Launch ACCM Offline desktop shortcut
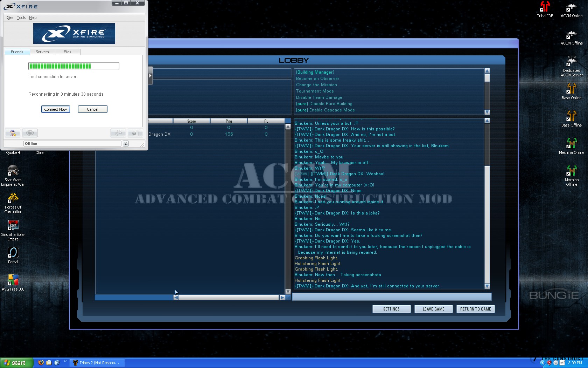Viewport: 588px width, 368px height. tap(572, 37)
